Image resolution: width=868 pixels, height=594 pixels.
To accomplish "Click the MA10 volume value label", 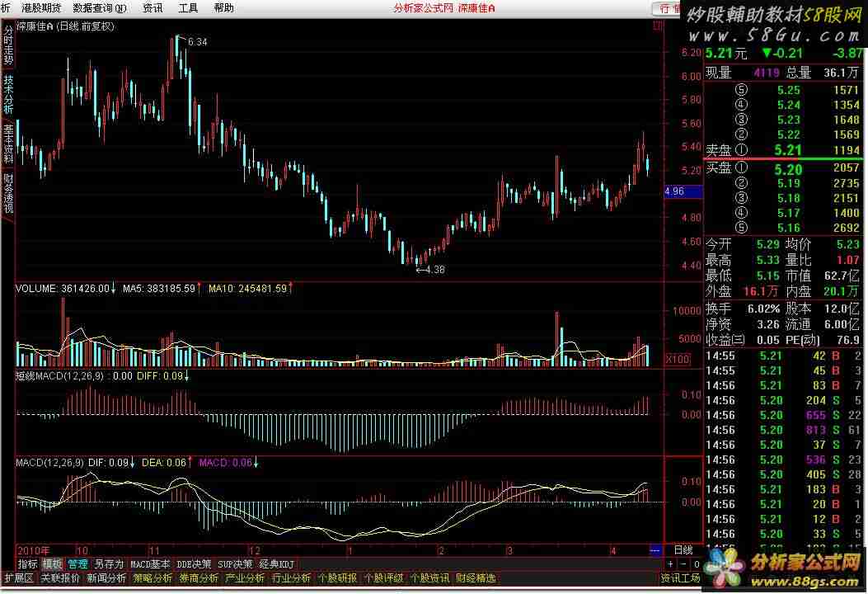I will pyautogui.click(x=250, y=289).
